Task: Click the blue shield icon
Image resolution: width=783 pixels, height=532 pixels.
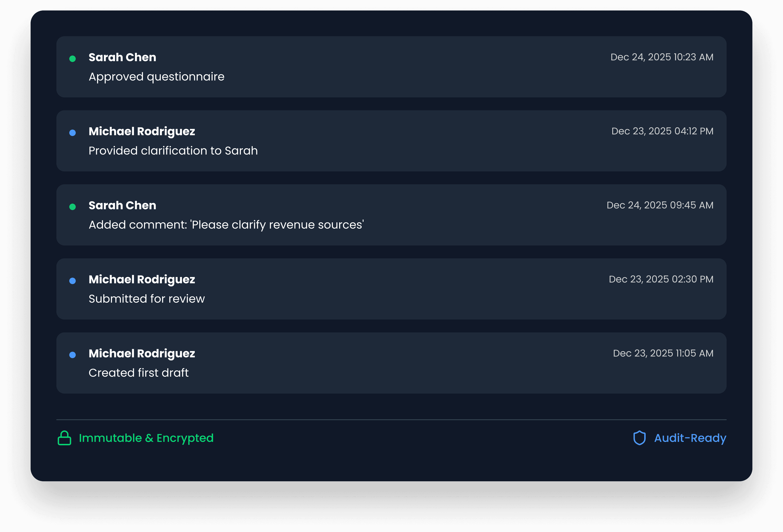Action: (x=639, y=438)
